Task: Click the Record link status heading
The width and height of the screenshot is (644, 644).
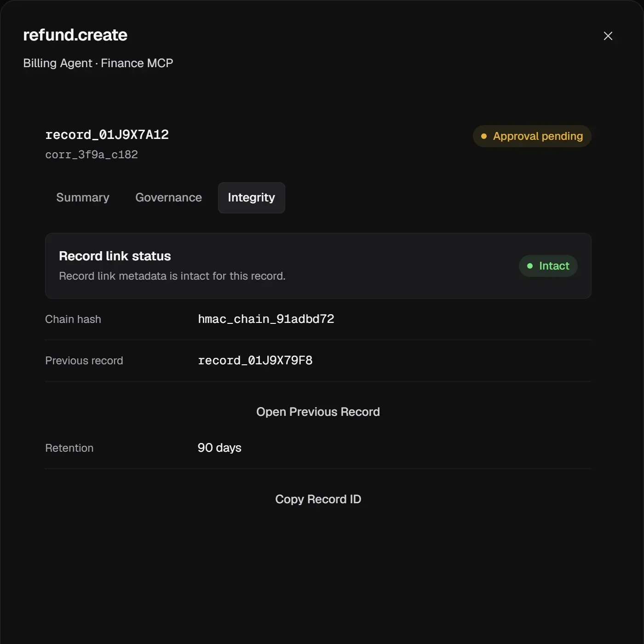Action: point(115,256)
